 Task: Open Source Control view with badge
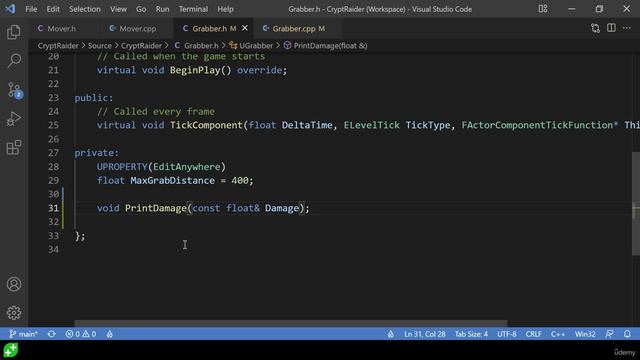(15, 90)
